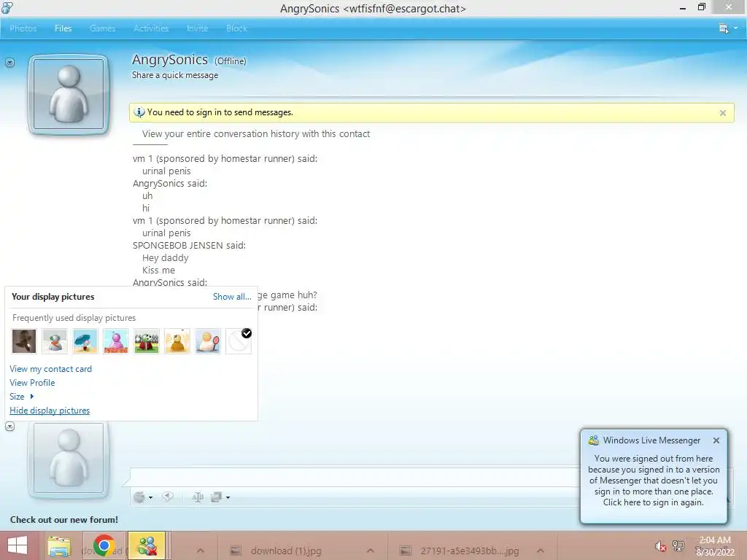The width and height of the screenshot is (747, 560).
Task: Click the 'Kiss me' message line
Action: click(158, 270)
